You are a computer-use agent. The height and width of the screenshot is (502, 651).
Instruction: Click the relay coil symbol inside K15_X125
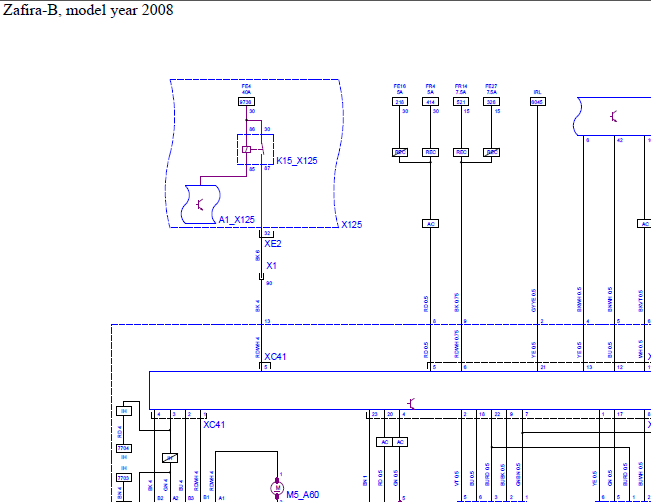(x=246, y=149)
